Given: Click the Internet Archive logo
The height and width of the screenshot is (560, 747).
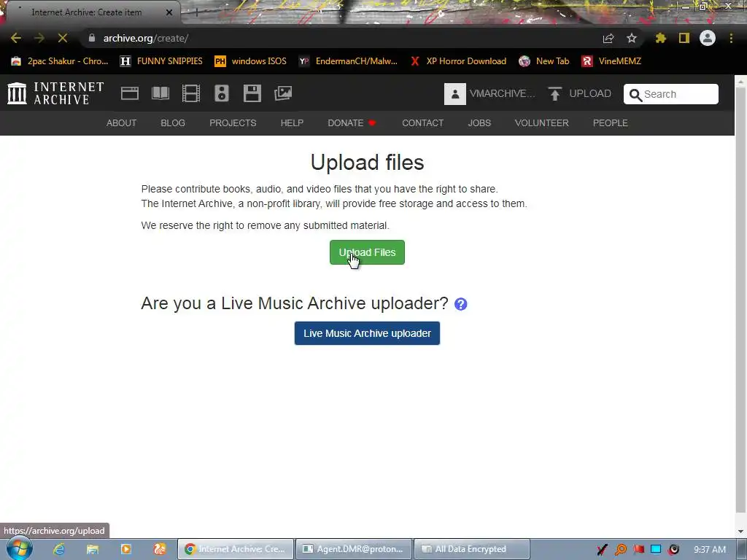Looking at the screenshot, I should 55,93.
